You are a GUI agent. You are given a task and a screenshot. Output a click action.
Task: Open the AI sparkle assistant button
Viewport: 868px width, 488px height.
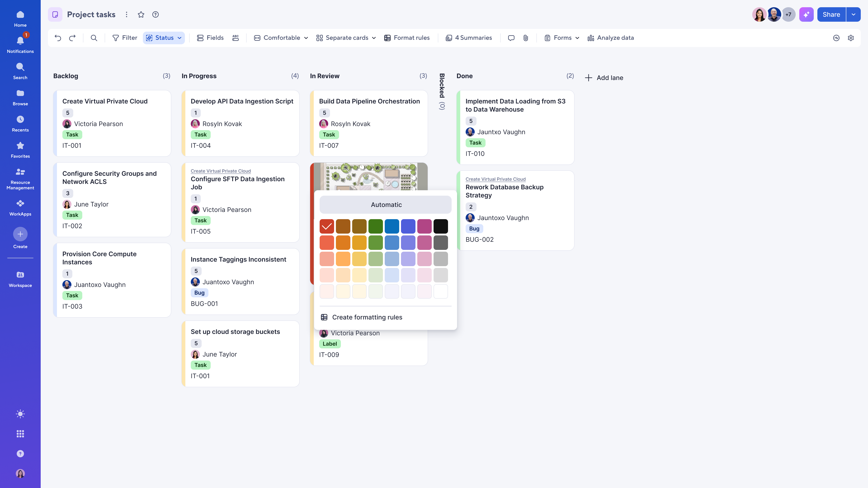806,14
